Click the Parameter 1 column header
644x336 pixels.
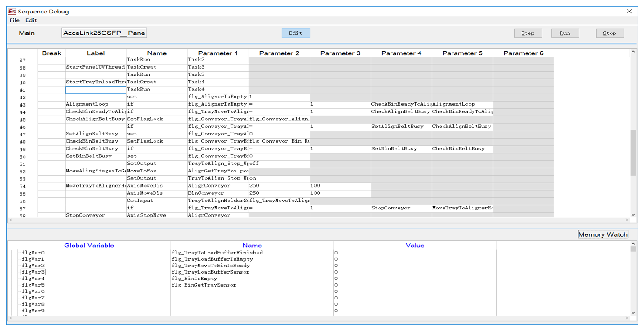point(218,53)
